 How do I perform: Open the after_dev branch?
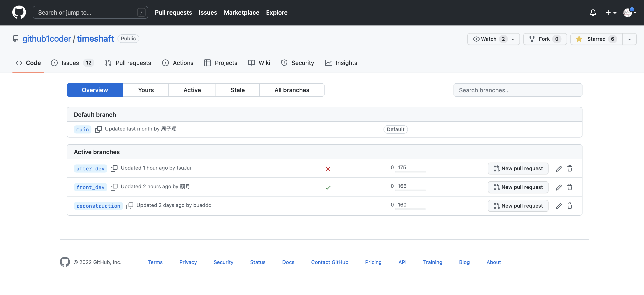[x=90, y=168]
